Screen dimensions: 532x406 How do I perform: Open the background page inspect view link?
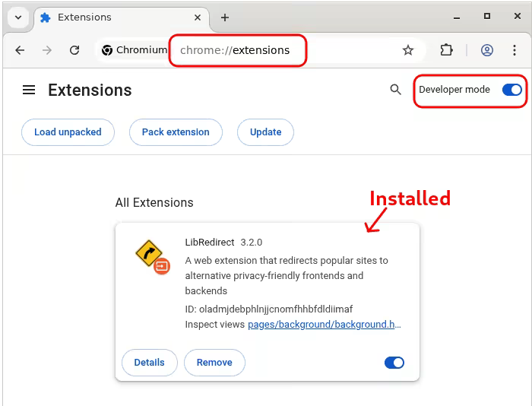tap(324, 325)
